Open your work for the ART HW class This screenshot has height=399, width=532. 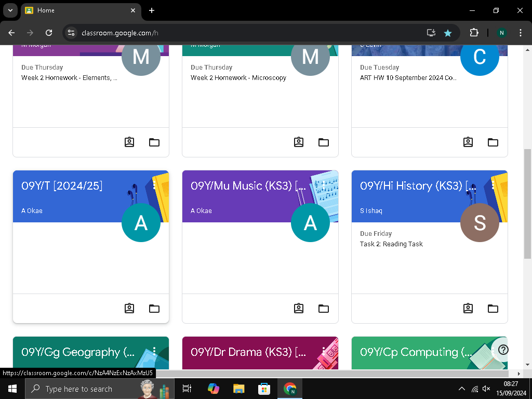tap(468, 142)
